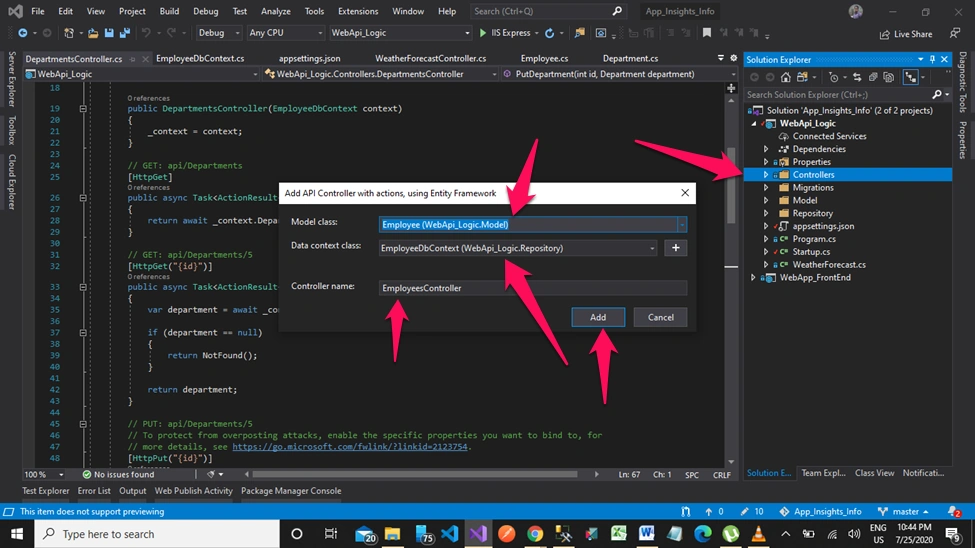Toggle pin on DepartmentsController.cs tab
975x548 pixels.
tap(132, 59)
